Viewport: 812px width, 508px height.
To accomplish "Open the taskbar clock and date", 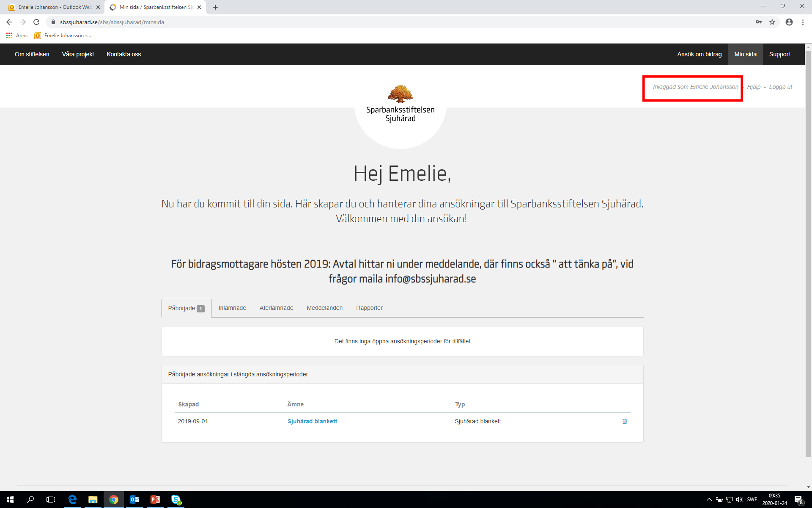I will (775, 500).
